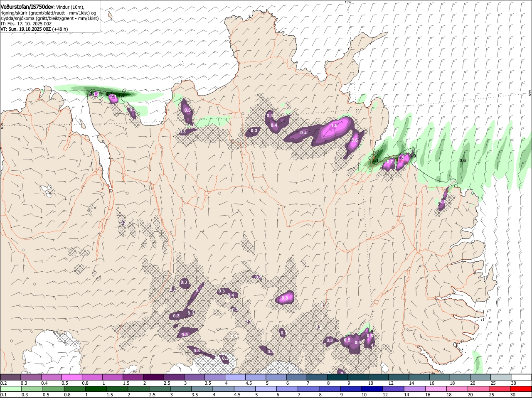532x398 pixels.
Task: Click bottom-row legend swatch between 2.5 and 3
Action: point(160,388)
